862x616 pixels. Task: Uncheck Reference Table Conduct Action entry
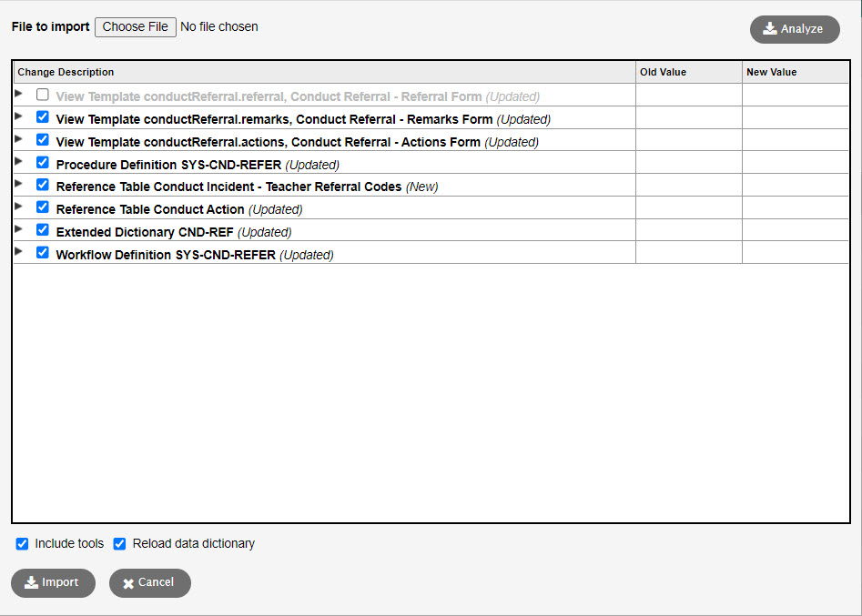42,207
